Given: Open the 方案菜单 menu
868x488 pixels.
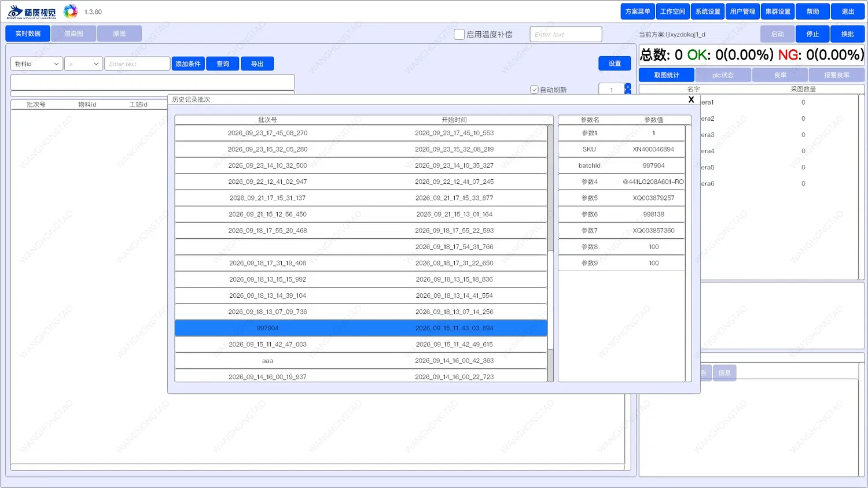Looking at the screenshot, I should pyautogui.click(x=638, y=12).
